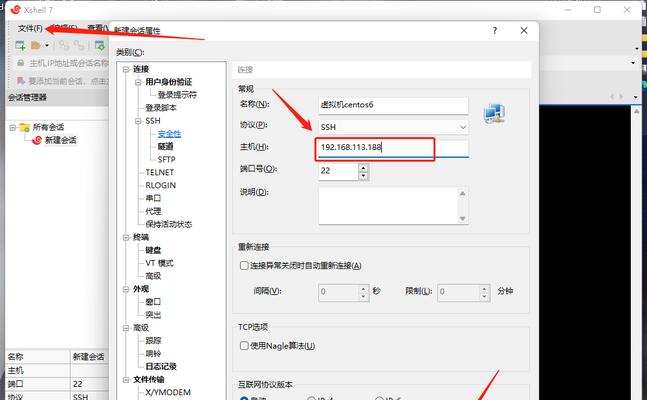Collapse the 连接 tree node
647x400 pixels.
click(126, 69)
